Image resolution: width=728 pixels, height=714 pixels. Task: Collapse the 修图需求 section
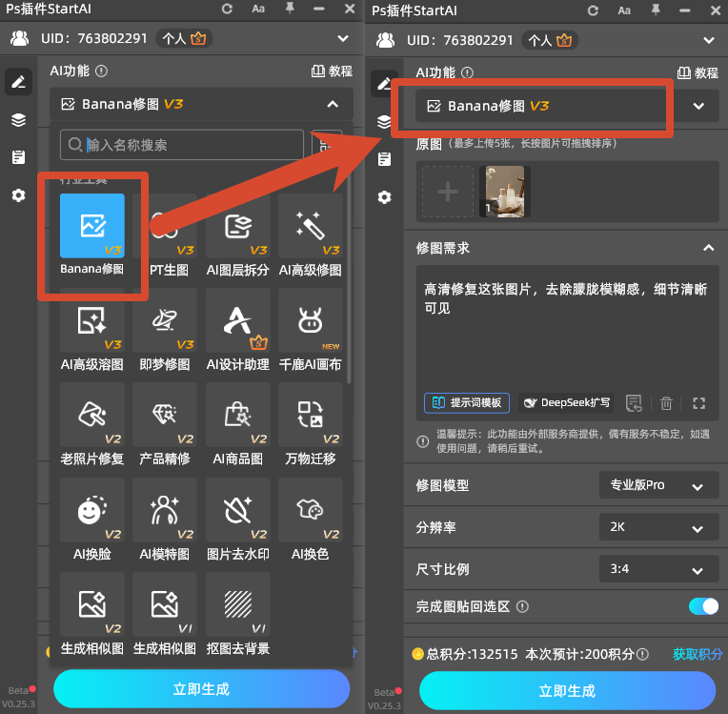pos(708,248)
